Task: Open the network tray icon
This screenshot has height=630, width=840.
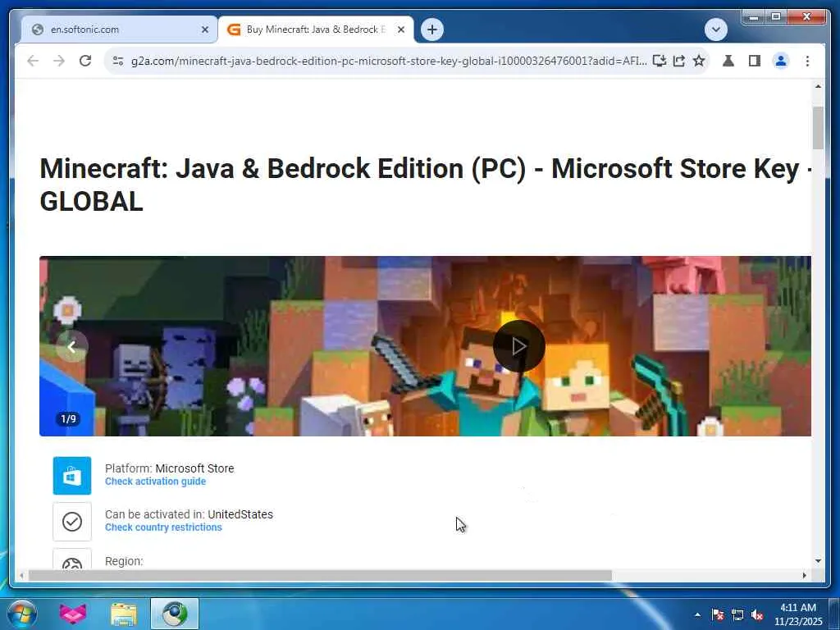Action: tap(737, 615)
